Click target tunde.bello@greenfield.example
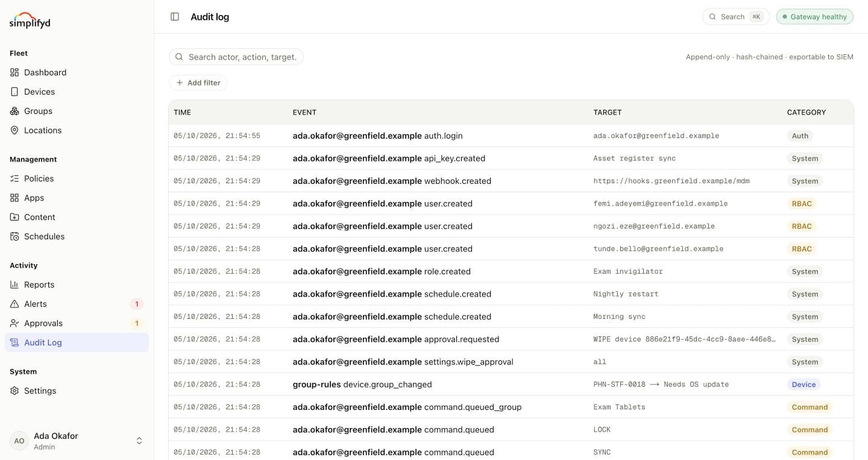The width and height of the screenshot is (868, 460). point(658,249)
